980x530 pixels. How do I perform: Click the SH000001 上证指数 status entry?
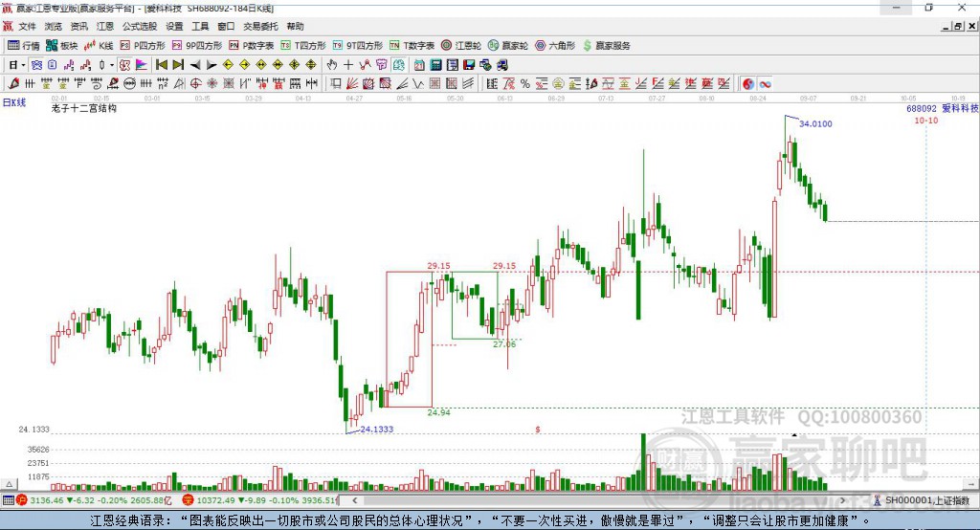[922, 500]
